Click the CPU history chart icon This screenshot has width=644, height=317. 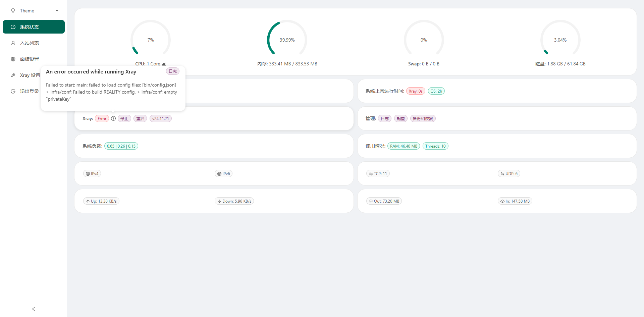[x=164, y=64]
